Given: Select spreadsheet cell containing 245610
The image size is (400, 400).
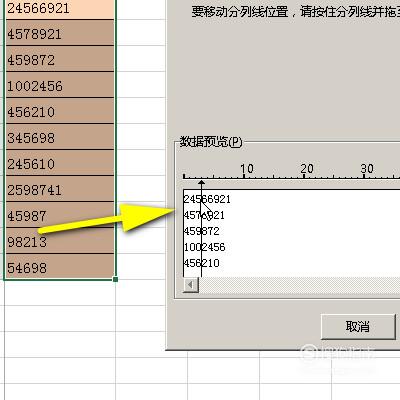Looking at the screenshot, I should (x=60, y=163).
